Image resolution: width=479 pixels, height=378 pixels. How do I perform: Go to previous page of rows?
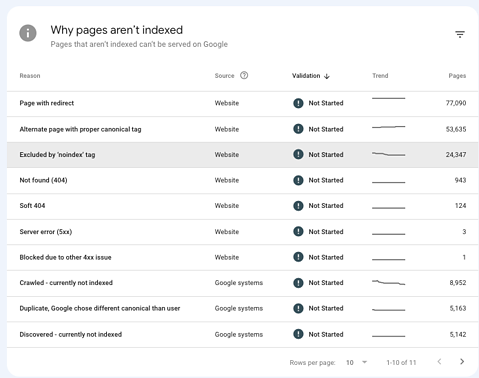coord(439,362)
